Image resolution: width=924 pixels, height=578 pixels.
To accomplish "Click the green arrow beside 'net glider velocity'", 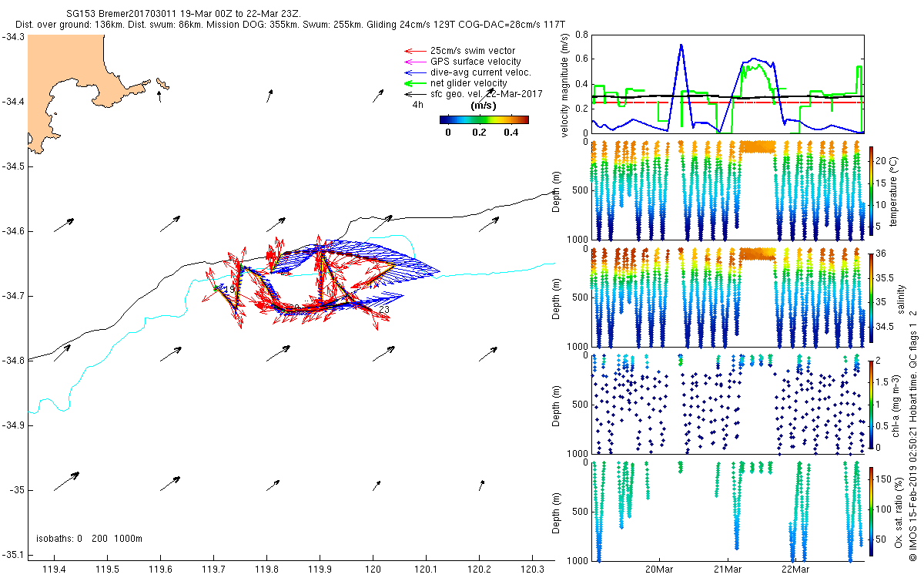I will tap(415, 83).
